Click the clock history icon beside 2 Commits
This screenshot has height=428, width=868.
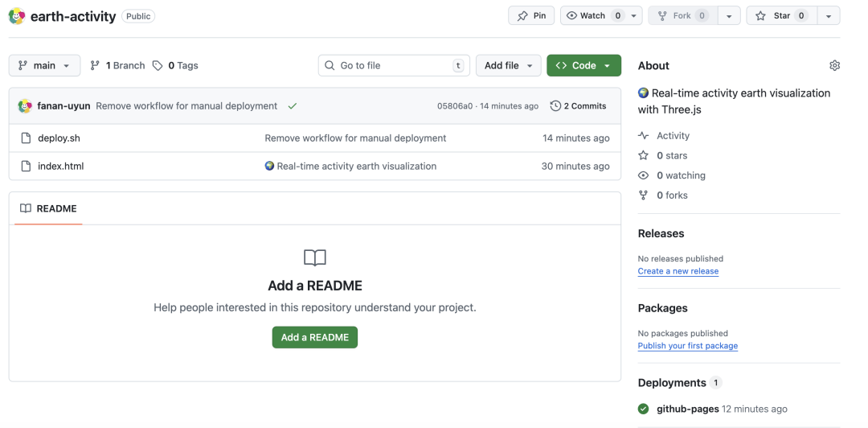click(555, 106)
